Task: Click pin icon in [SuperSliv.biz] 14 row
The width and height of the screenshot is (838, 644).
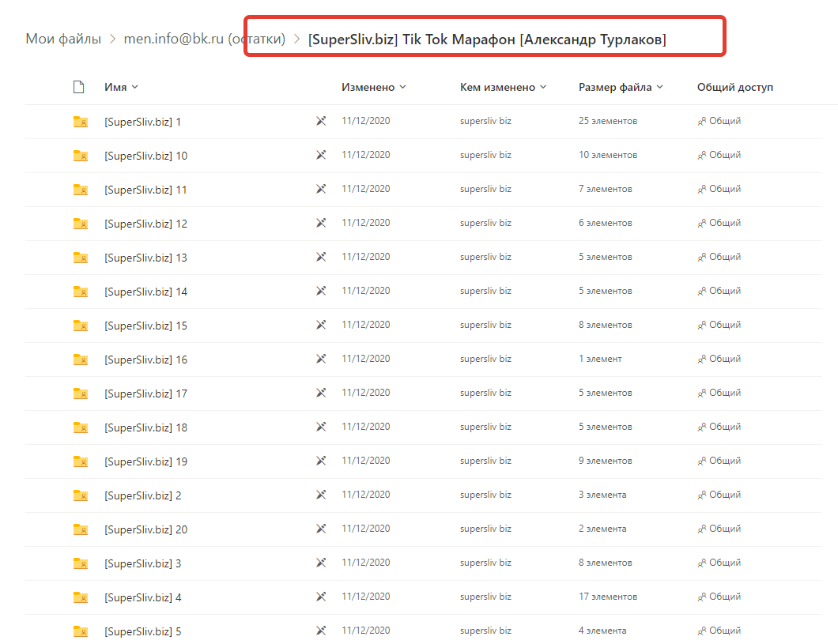Action: [x=321, y=291]
